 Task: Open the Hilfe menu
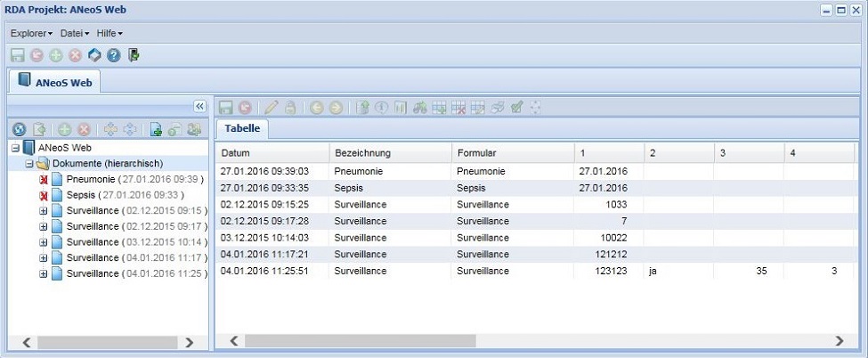pos(110,33)
